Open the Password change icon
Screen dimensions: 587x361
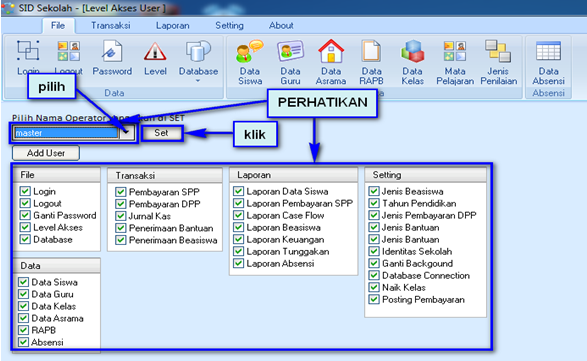pyautogui.click(x=112, y=51)
